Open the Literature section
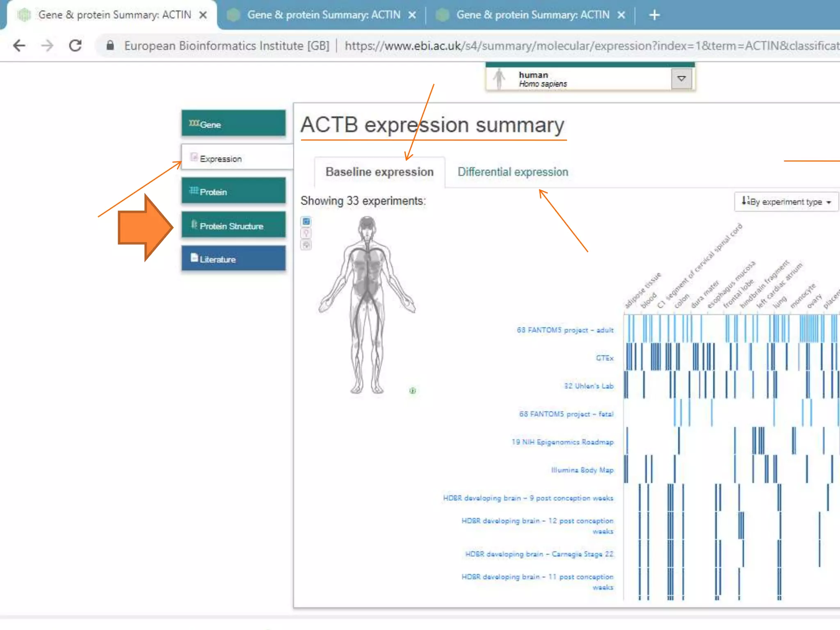Viewport: 840px width, 630px height. [233, 259]
